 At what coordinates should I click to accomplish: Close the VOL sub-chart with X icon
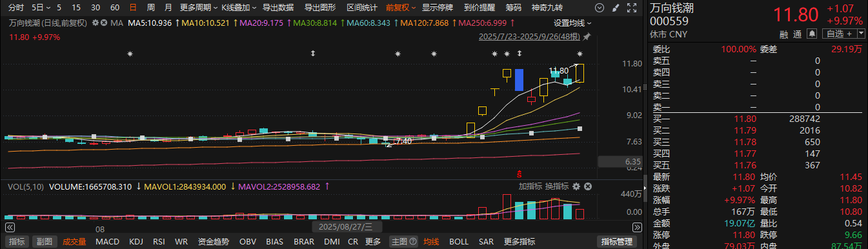pyautogui.click(x=588, y=186)
